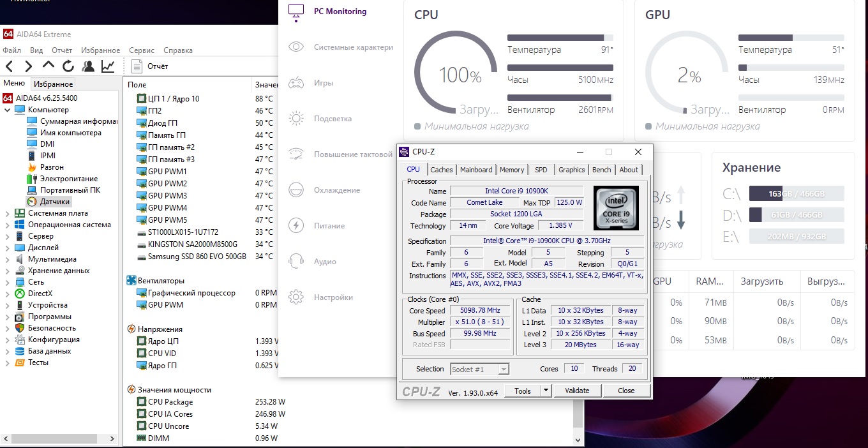Select DMI item in AIDA64 tree
The image size is (868, 448).
[41, 144]
